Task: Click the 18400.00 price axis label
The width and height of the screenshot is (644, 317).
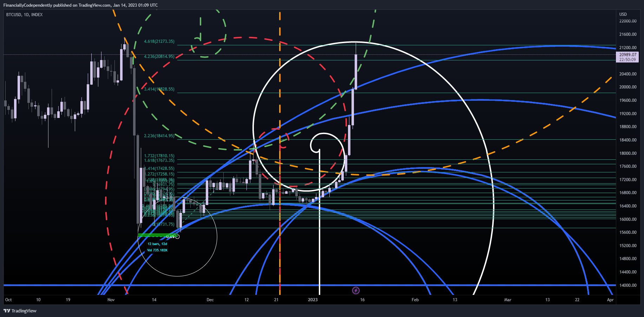Action: (x=628, y=140)
